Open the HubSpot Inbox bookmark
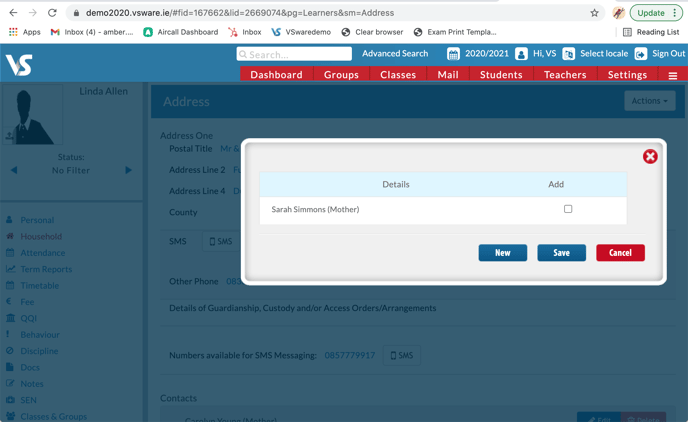 (245, 32)
